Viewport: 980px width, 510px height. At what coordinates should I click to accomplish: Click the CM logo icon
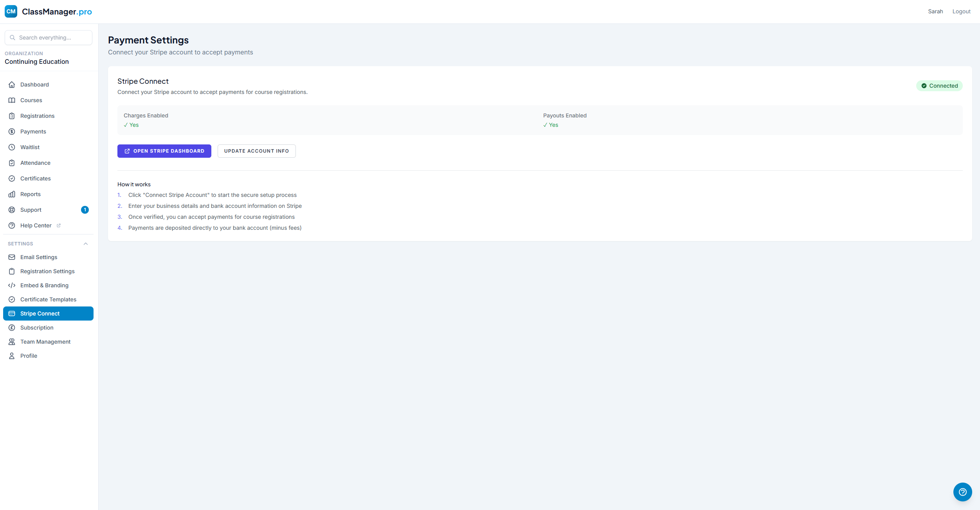[x=11, y=11]
